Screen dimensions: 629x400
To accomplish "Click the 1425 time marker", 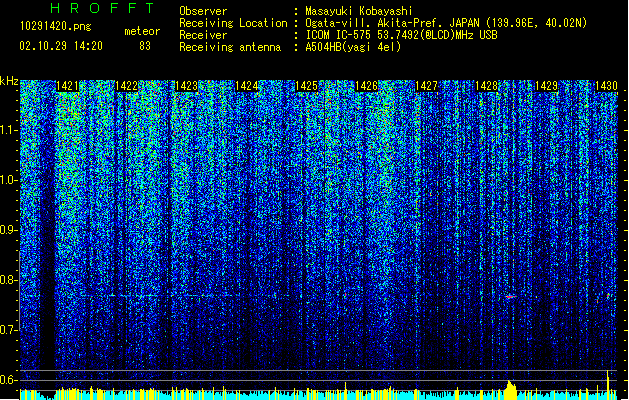I will pyautogui.click(x=306, y=86).
